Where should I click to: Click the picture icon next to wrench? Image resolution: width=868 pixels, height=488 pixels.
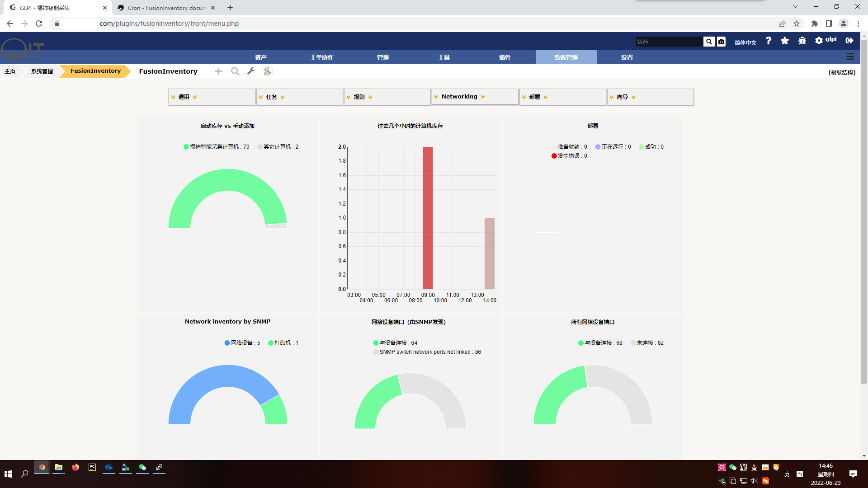(x=268, y=71)
